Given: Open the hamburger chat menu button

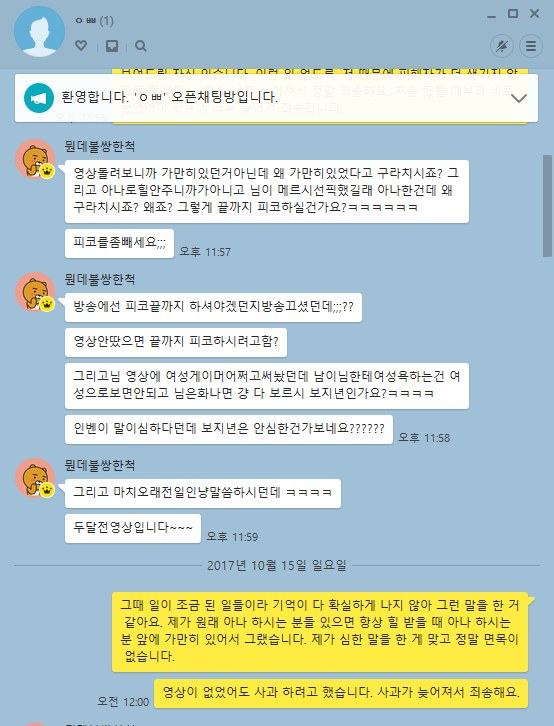Looking at the screenshot, I should pyautogui.click(x=531, y=46).
